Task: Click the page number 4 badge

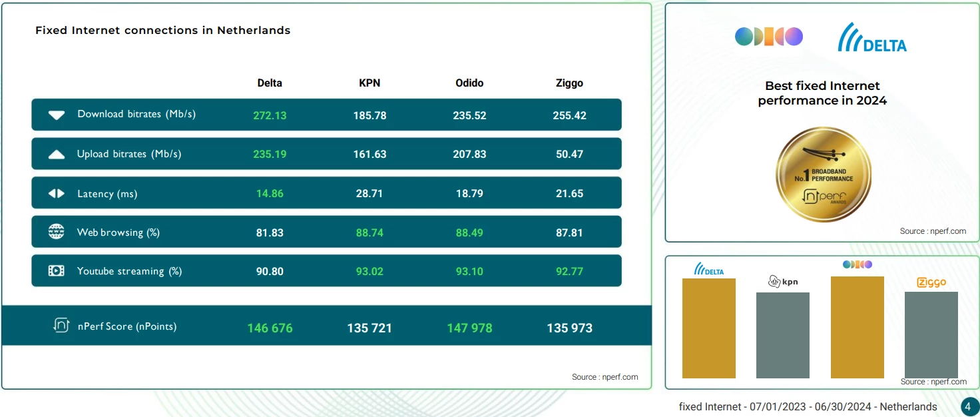Action: pos(969,406)
